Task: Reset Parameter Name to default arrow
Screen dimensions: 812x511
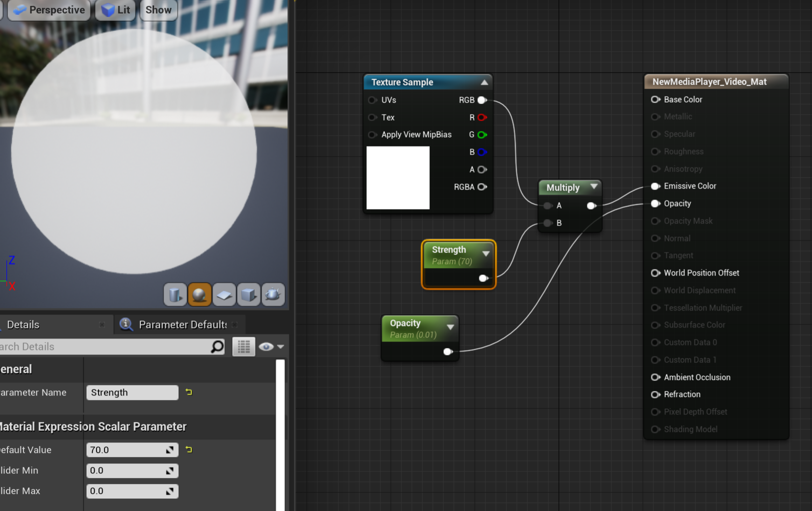Action: (189, 392)
